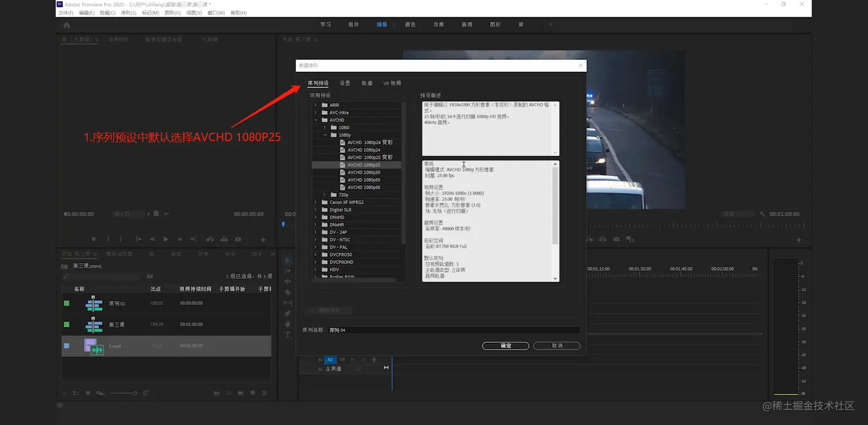Switch project panel to List view
Image resolution: width=868 pixels, height=425 pixels.
(76, 393)
